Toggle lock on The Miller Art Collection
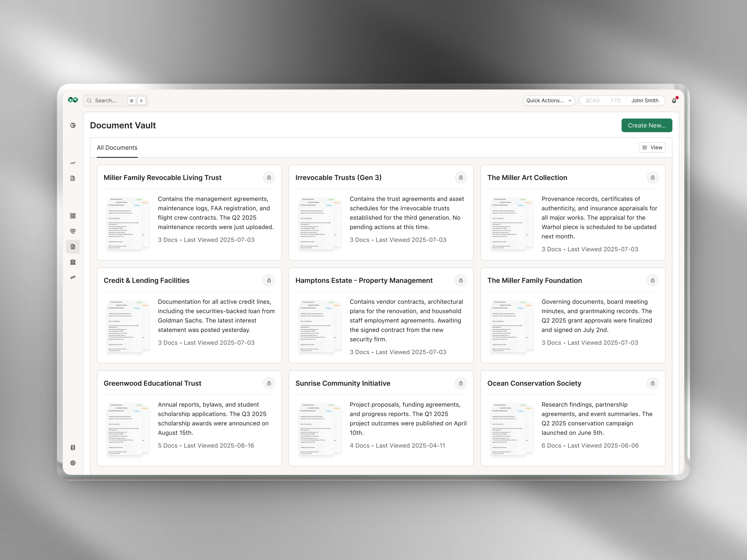The image size is (747, 560). (652, 178)
